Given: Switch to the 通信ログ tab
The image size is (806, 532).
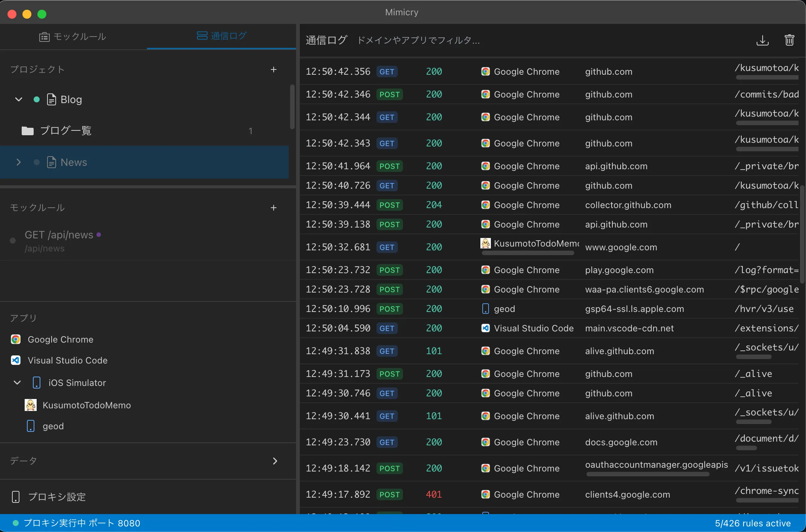Looking at the screenshot, I should tap(221, 36).
